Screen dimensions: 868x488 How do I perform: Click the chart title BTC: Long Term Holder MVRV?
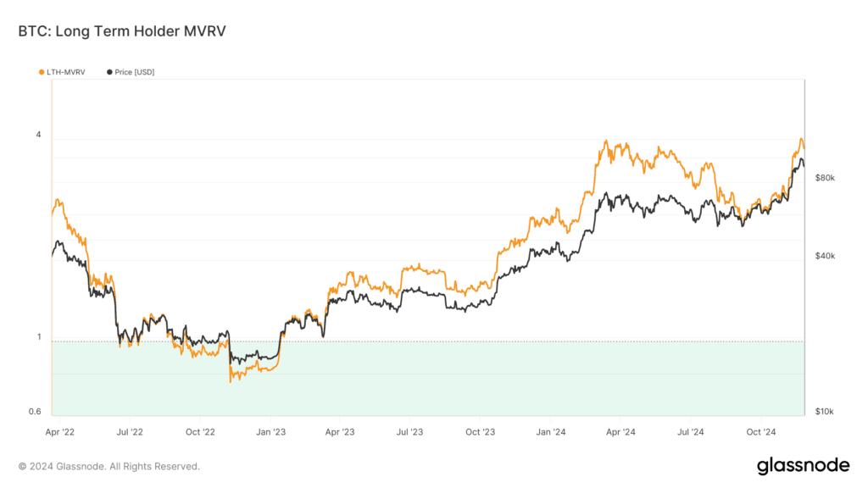[121, 31]
